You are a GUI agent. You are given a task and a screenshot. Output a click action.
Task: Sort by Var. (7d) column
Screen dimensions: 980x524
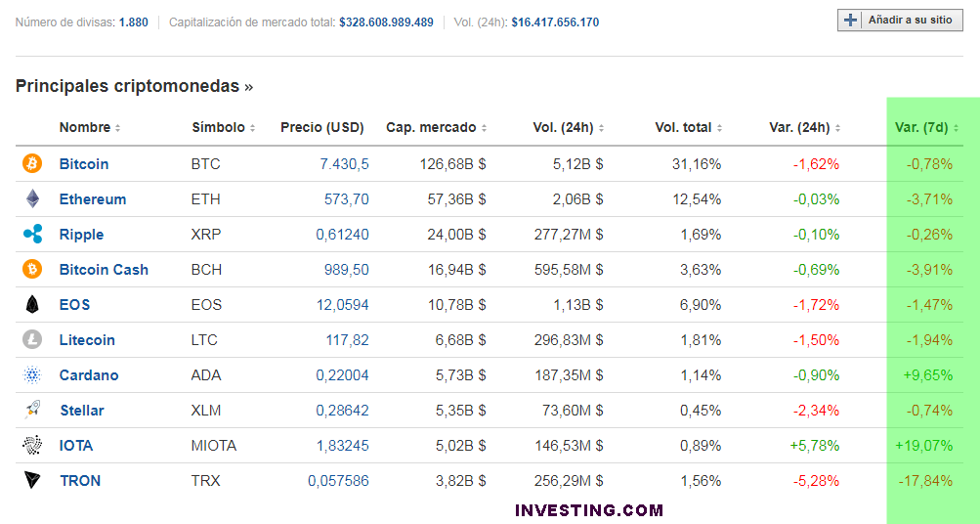926,127
